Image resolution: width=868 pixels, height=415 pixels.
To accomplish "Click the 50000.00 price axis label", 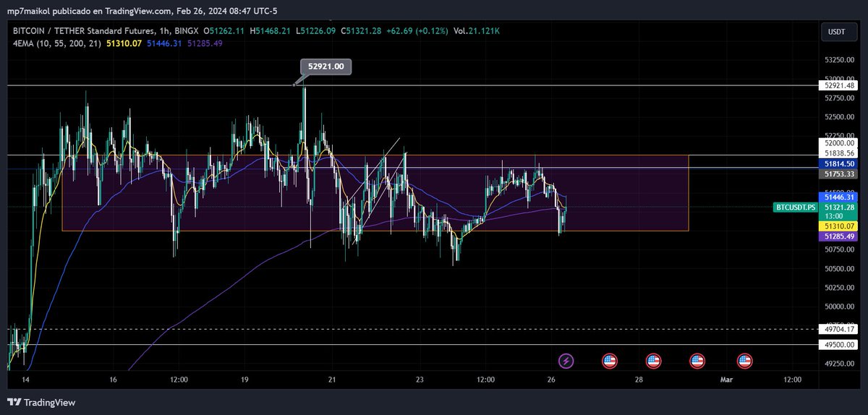I will tap(840, 307).
